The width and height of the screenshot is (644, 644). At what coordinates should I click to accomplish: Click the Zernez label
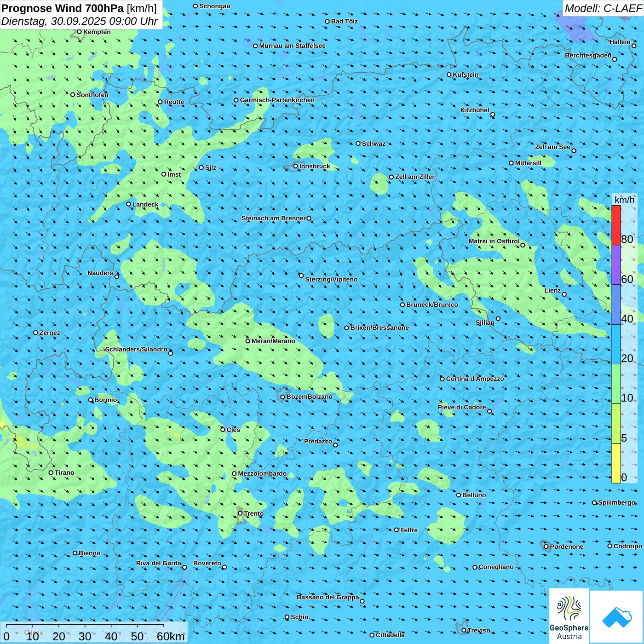(50, 333)
